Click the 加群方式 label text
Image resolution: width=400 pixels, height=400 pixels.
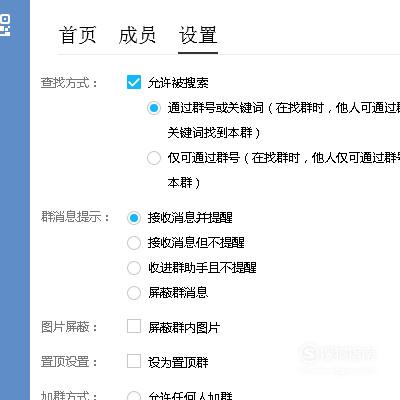click(69, 395)
